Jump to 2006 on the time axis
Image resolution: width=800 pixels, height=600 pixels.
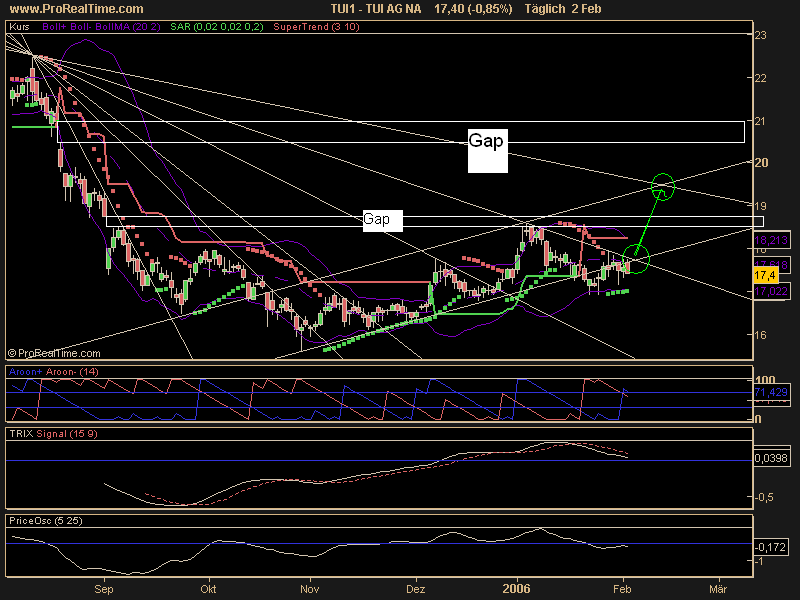click(517, 591)
